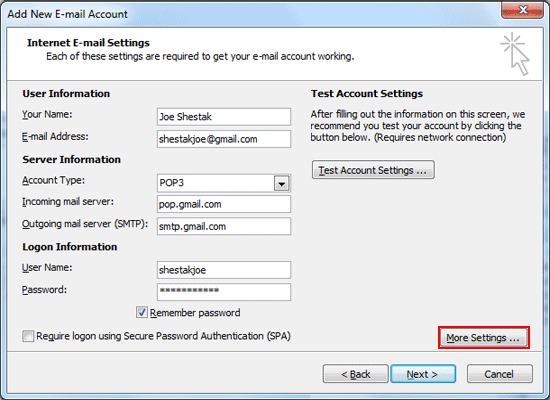Click Test Account Settings button

[373, 170]
